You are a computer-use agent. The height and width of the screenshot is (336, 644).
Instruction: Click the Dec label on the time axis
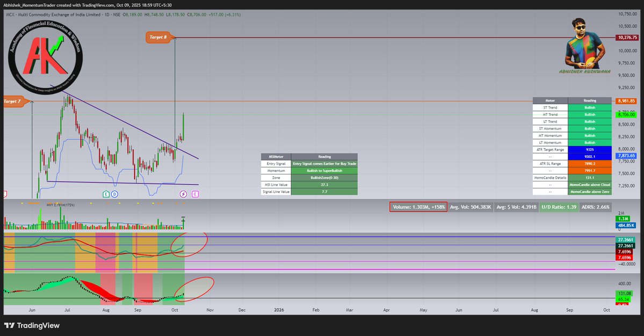click(x=242, y=310)
